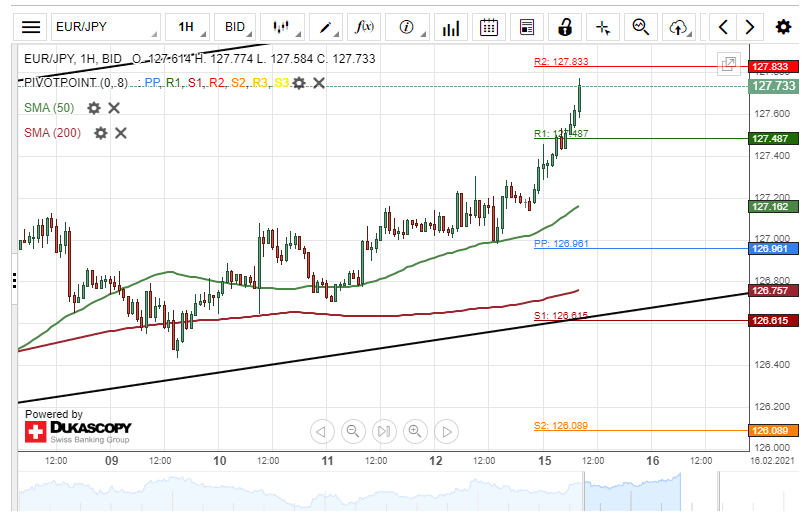Remove the SMA (50) indicator
This screenshot has height=523, width=806.
click(x=114, y=108)
